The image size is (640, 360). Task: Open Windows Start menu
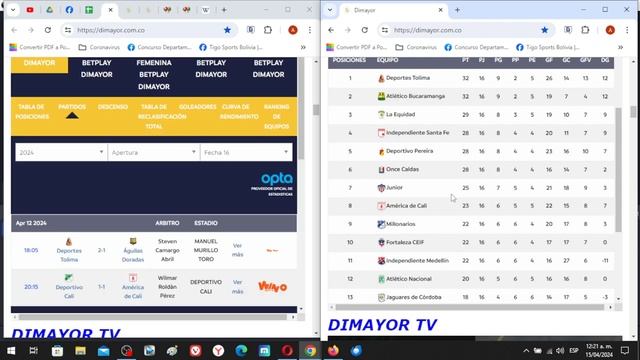pos(11,351)
